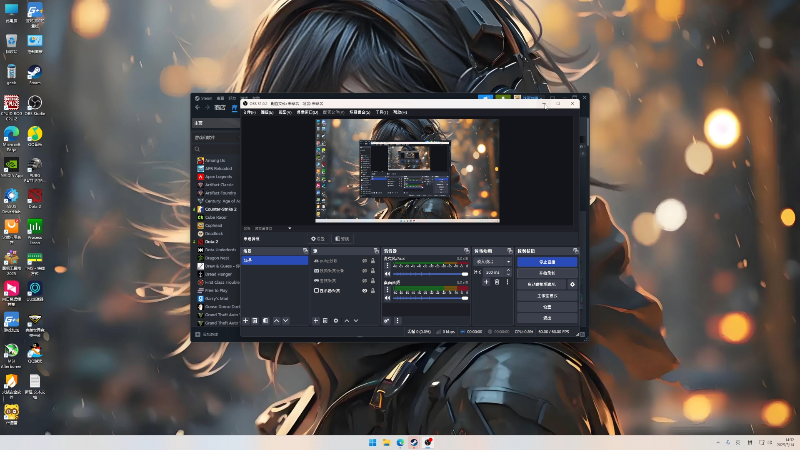
Task: Click the blue Stop Streaming button
Action: [x=547, y=262]
